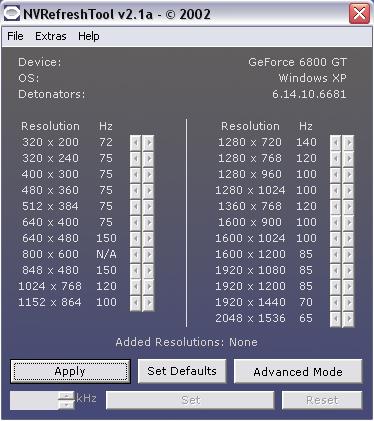Increase Hz for 1920 x 1080
The image size is (374, 421).
click(x=348, y=271)
